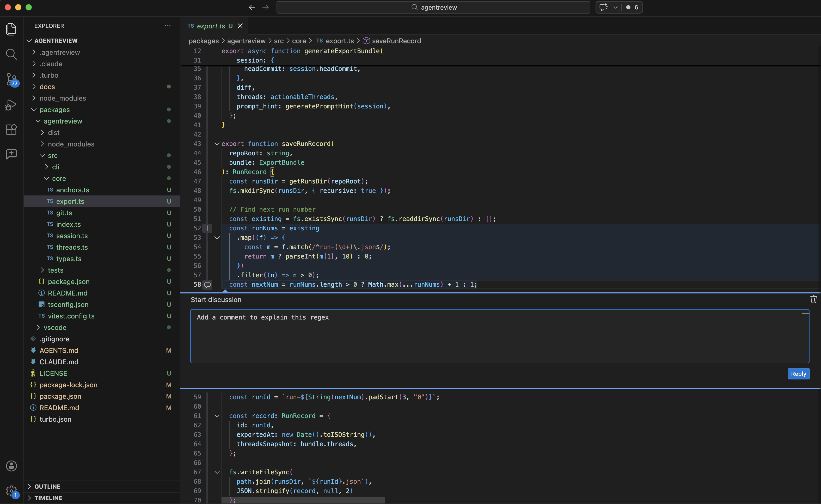The width and height of the screenshot is (821, 504).
Task: Open the Explorer view icon
Action: pyautogui.click(x=11, y=29)
